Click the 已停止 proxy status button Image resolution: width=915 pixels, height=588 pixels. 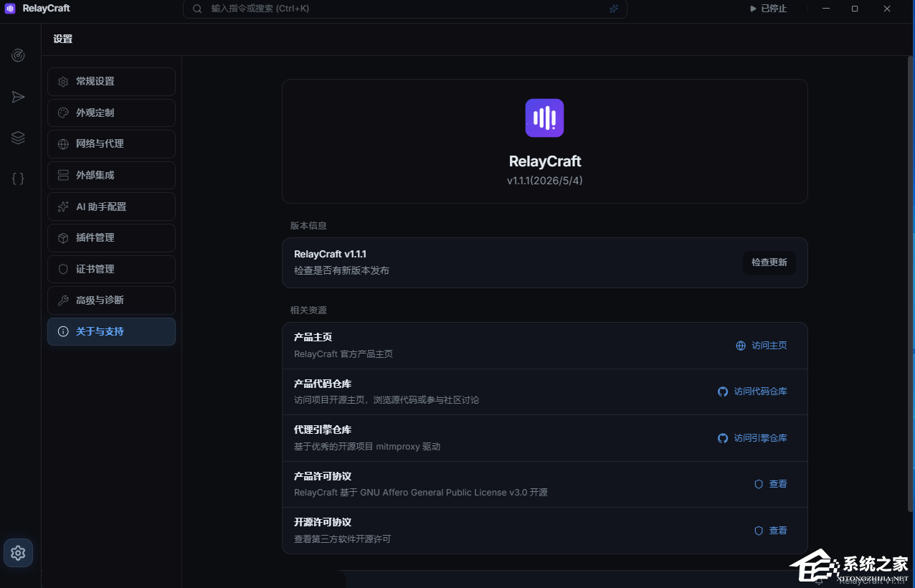click(768, 9)
